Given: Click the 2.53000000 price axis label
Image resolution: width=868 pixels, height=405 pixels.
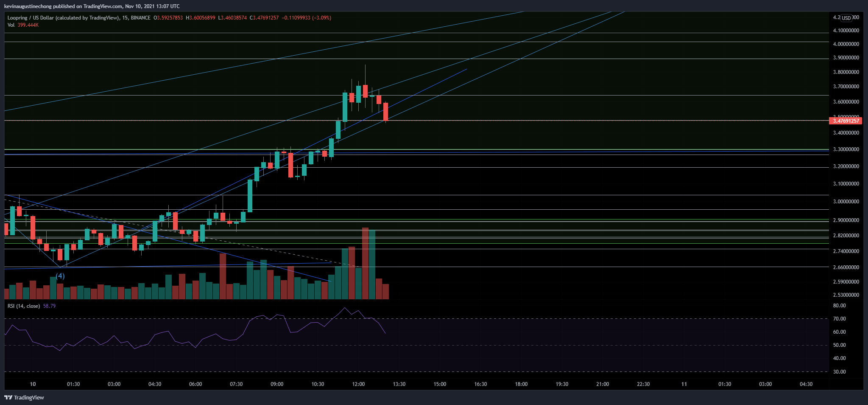Looking at the screenshot, I should [x=846, y=295].
